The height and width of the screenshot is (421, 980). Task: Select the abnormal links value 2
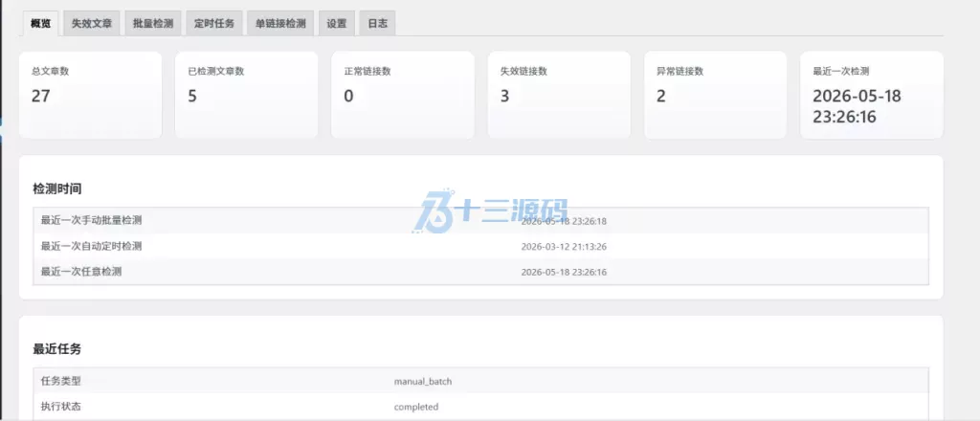[661, 97]
